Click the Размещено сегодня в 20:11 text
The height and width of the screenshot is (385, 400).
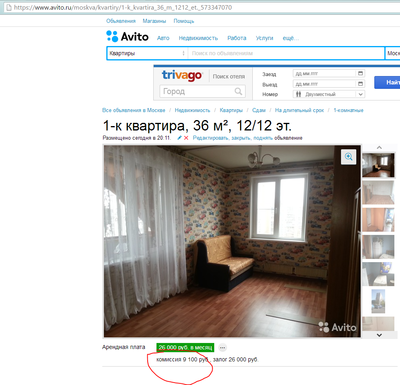[x=137, y=138]
